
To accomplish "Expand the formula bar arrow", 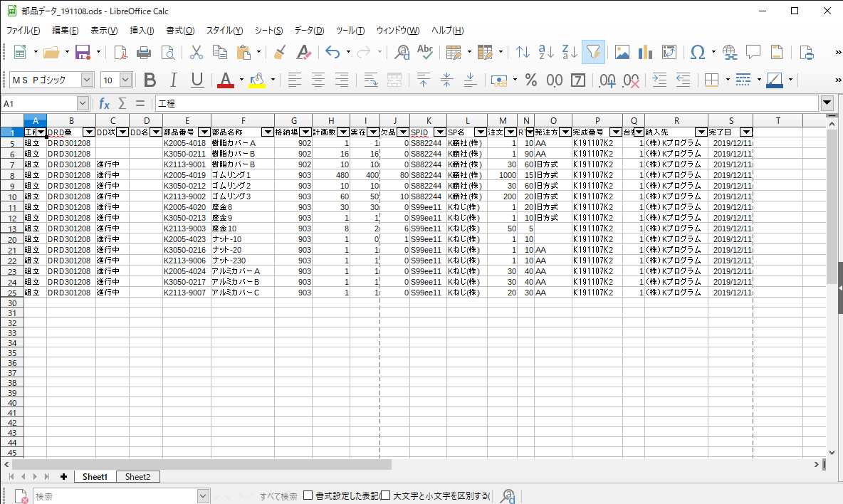I will [x=827, y=103].
